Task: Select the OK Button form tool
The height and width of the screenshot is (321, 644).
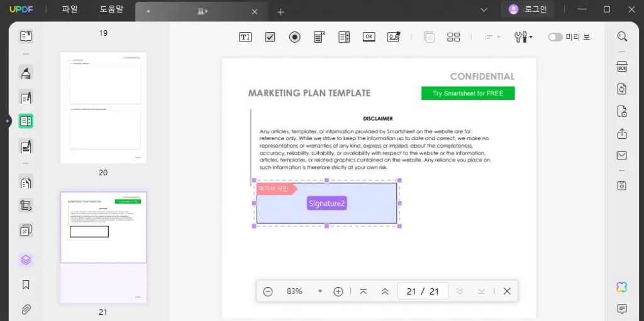Action: click(x=369, y=37)
